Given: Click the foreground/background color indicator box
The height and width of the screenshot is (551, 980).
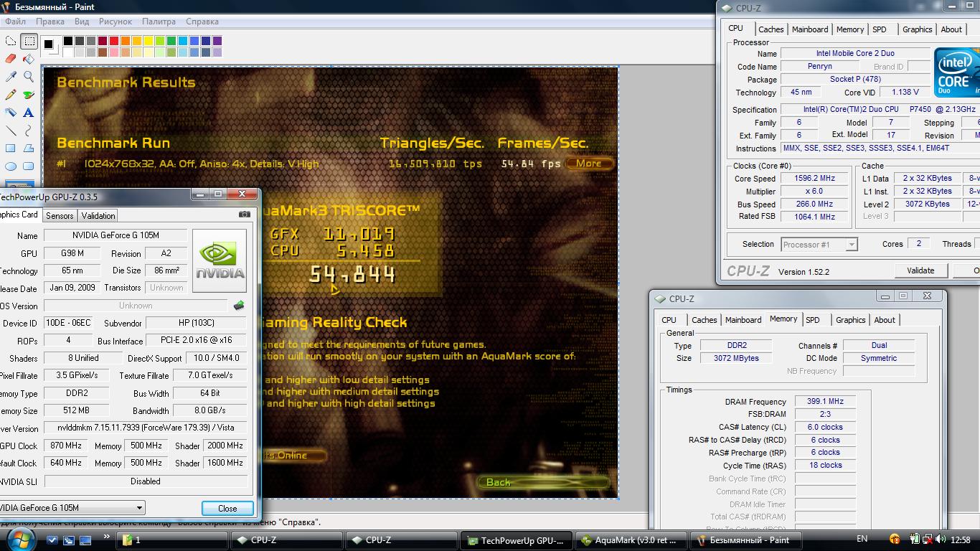Looking at the screenshot, I should pyautogui.click(x=50, y=46).
